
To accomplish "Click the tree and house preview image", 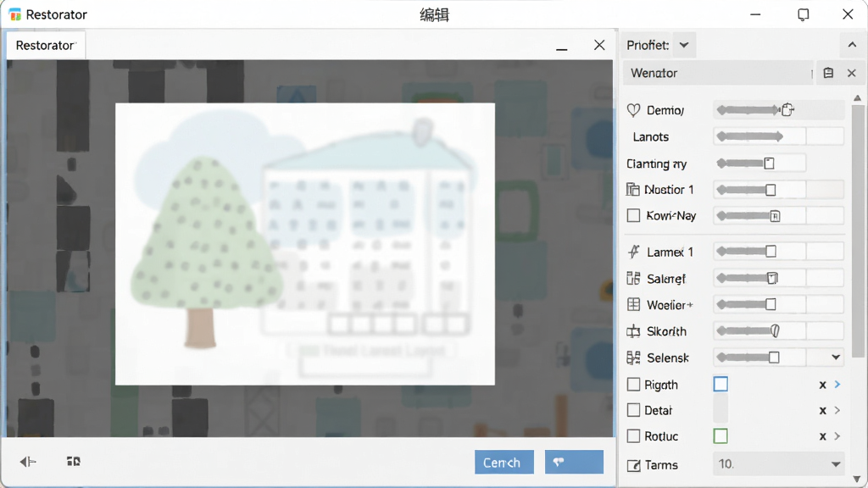I will click(305, 244).
